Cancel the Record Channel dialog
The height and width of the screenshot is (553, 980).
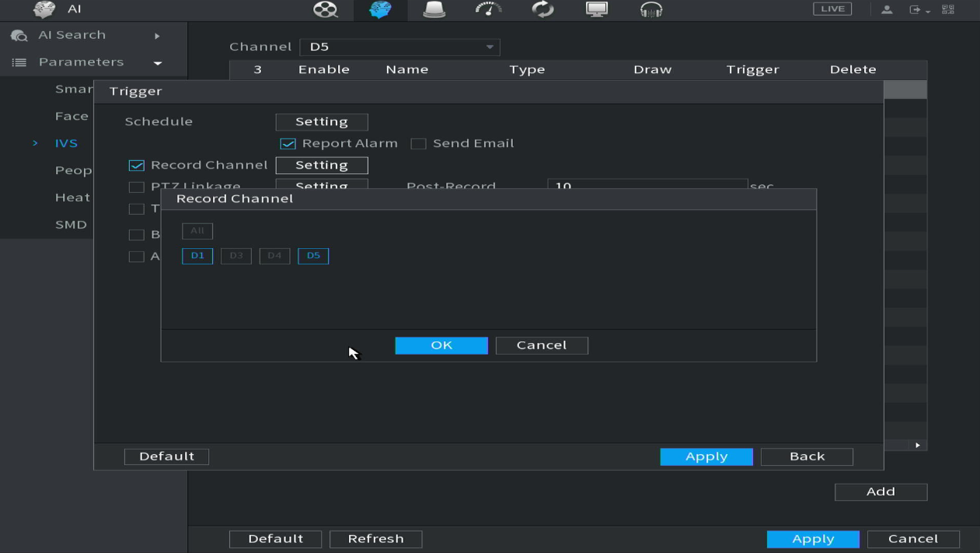[x=542, y=345]
